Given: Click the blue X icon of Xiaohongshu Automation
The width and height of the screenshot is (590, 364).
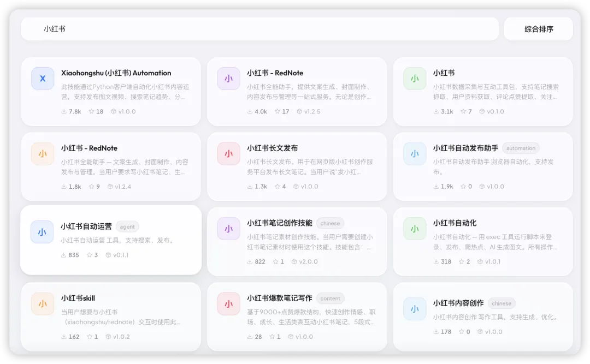Looking at the screenshot, I should [43, 79].
